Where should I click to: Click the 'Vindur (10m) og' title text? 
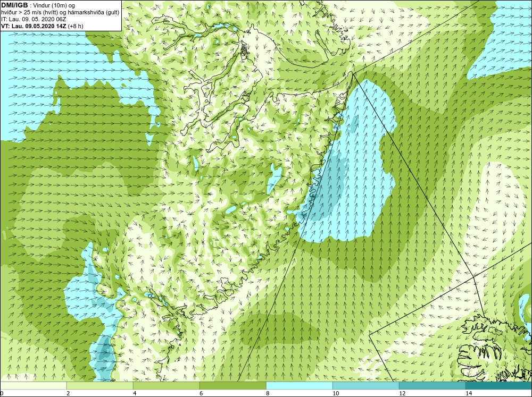(54, 6)
